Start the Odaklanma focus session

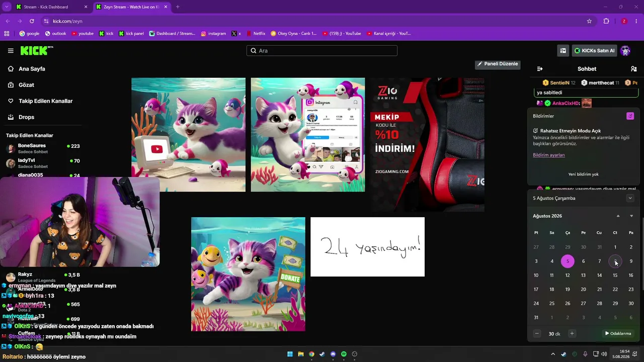click(x=618, y=333)
